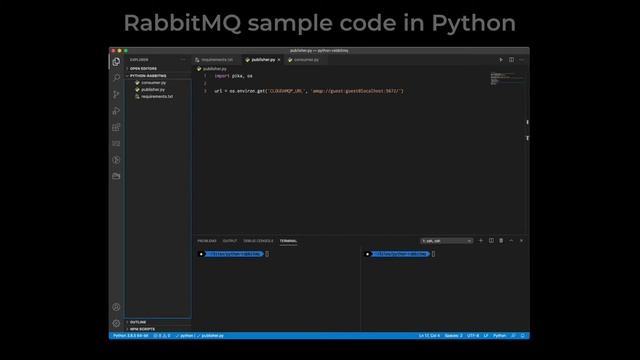Open the Debug Console panel tab
The width and height of the screenshot is (640, 360).
click(258, 241)
